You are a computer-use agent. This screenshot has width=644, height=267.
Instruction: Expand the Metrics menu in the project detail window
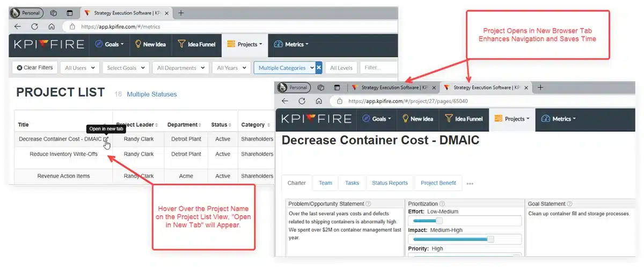[558, 119]
